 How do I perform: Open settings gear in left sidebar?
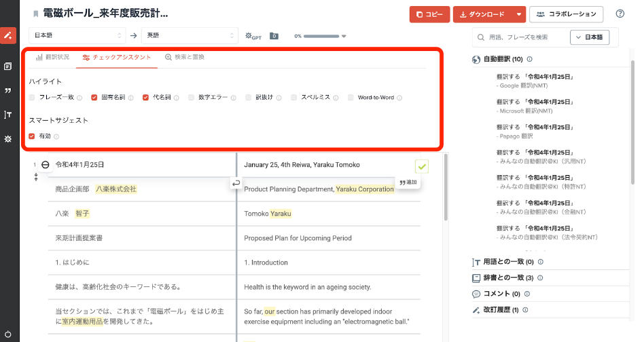pyautogui.click(x=8, y=138)
